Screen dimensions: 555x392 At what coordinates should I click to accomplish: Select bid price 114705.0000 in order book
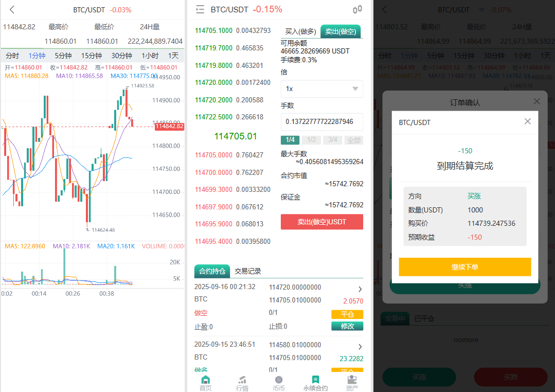click(x=213, y=155)
